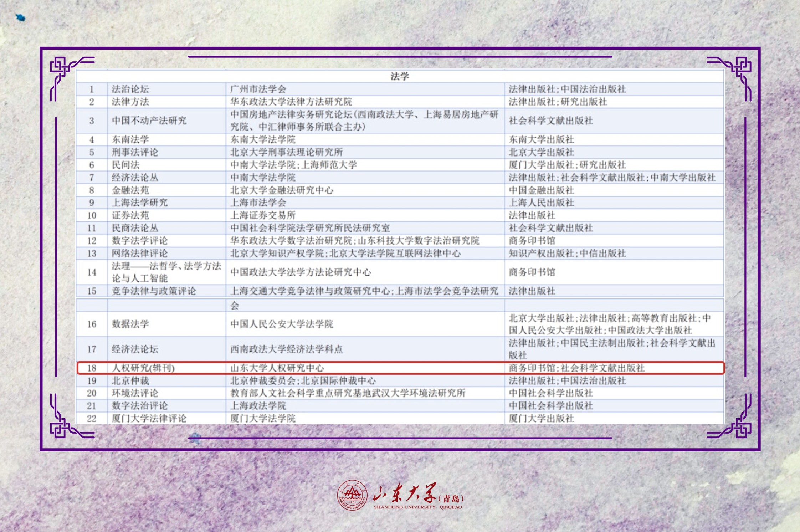Click the 法学 table header
Image resolution: width=800 pixels, height=532 pixels.
point(400,76)
